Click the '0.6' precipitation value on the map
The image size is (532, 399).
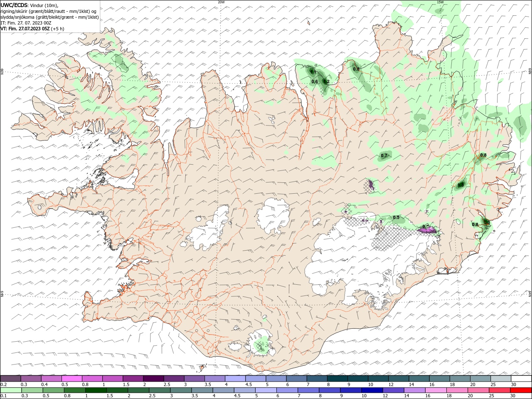(x=315, y=82)
